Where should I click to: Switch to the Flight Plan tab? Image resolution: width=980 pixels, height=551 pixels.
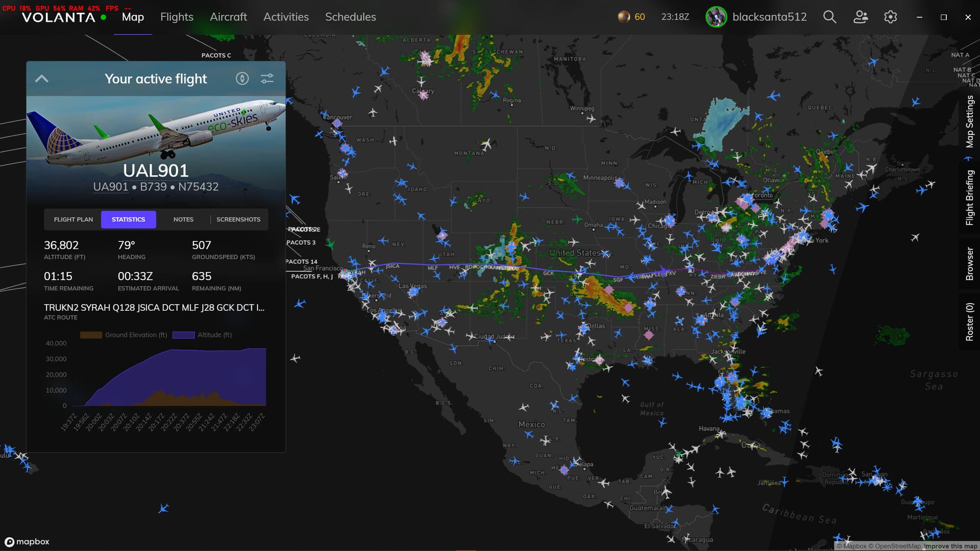tap(73, 219)
